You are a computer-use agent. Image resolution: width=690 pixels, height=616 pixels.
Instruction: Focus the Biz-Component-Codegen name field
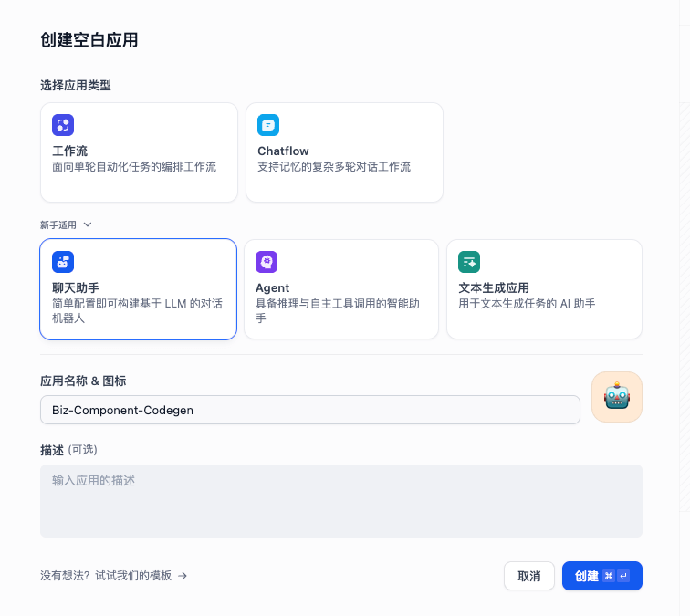pyautogui.click(x=310, y=410)
